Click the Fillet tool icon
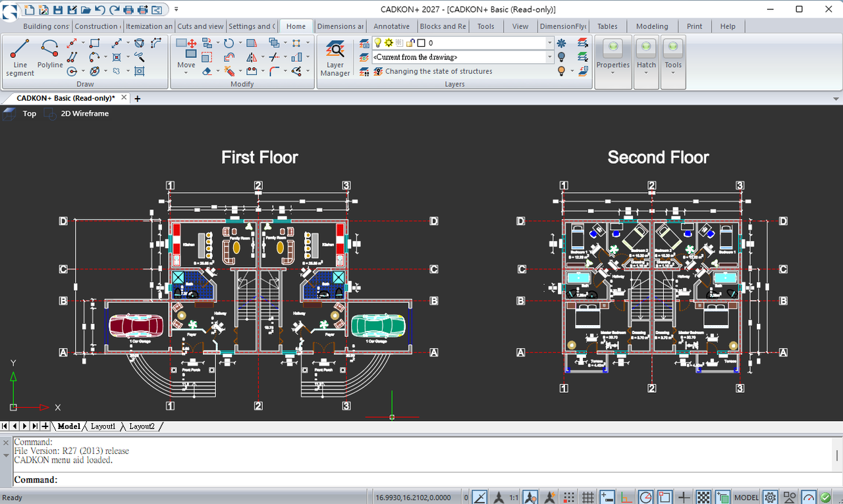 pyautogui.click(x=274, y=70)
